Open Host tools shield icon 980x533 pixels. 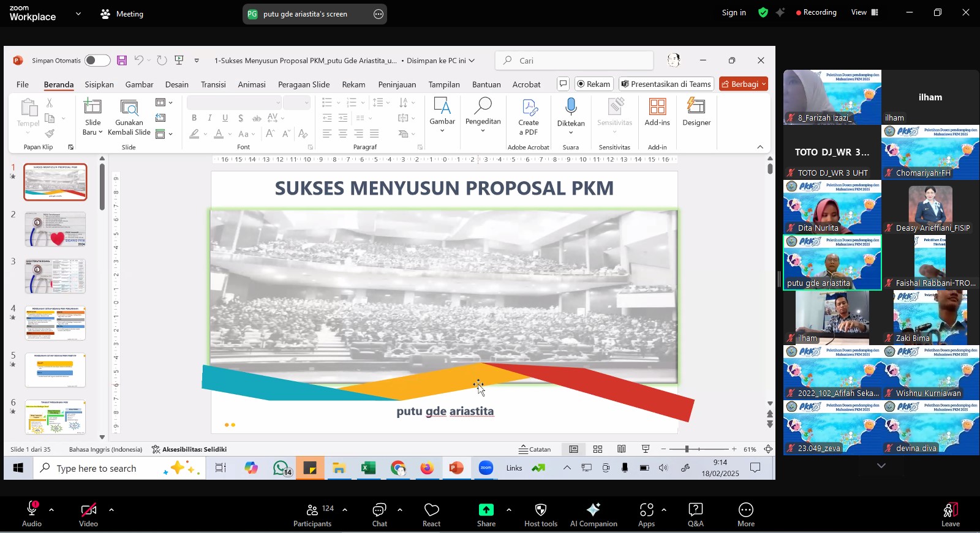[540, 510]
